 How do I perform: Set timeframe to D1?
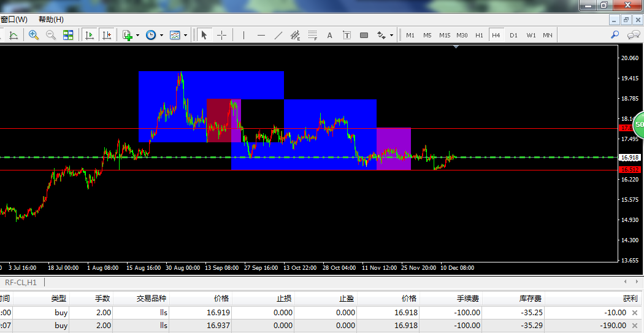(x=513, y=35)
